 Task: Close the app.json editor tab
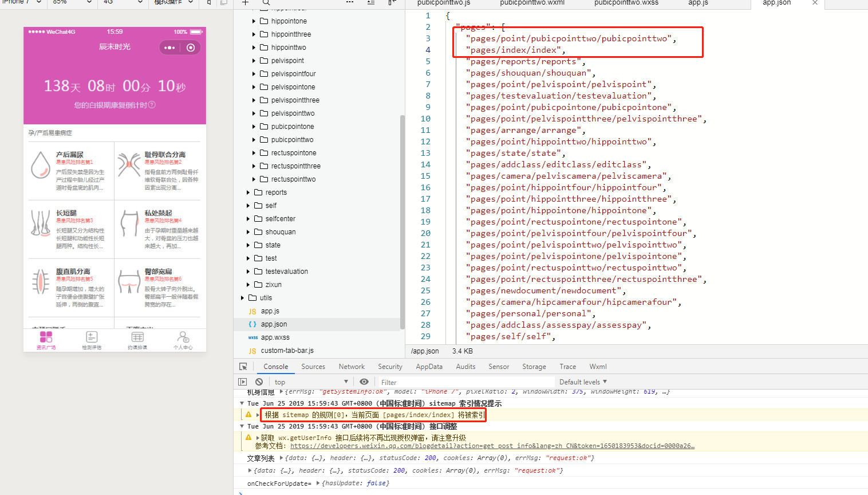(x=815, y=3)
